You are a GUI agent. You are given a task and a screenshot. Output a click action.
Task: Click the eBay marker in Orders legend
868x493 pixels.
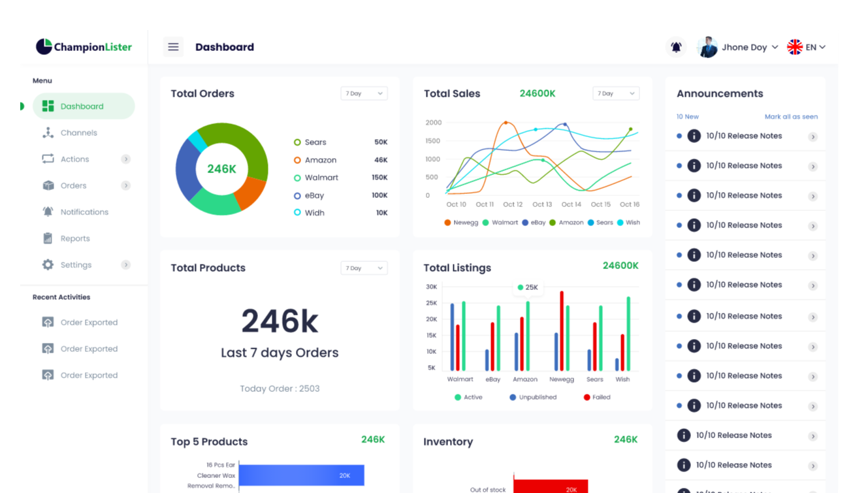(x=297, y=195)
